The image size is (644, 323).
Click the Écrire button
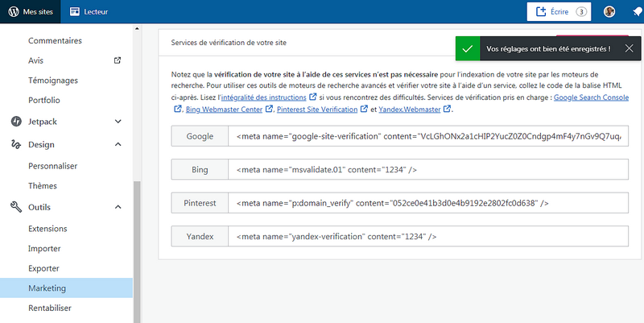pos(559,12)
